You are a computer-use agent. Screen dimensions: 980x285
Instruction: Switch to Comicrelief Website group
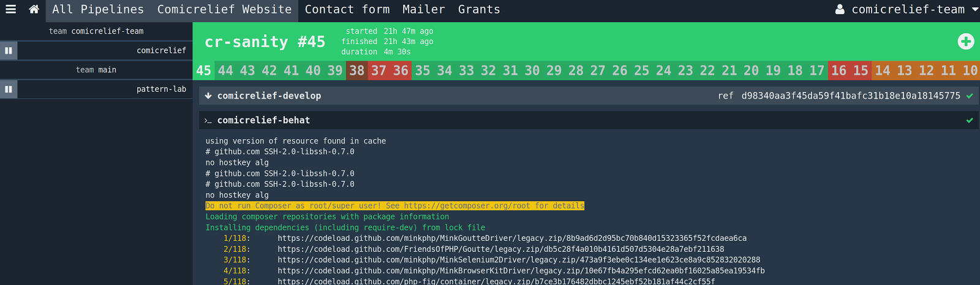tap(224, 9)
